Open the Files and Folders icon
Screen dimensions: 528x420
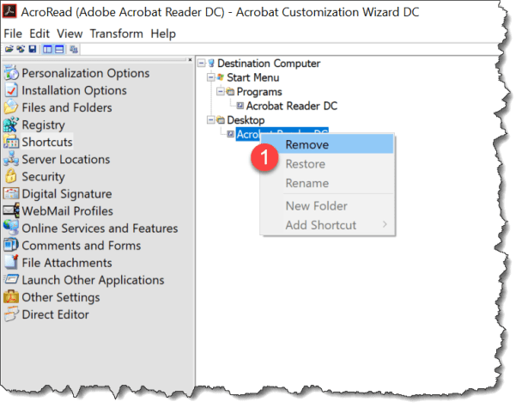[11, 107]
